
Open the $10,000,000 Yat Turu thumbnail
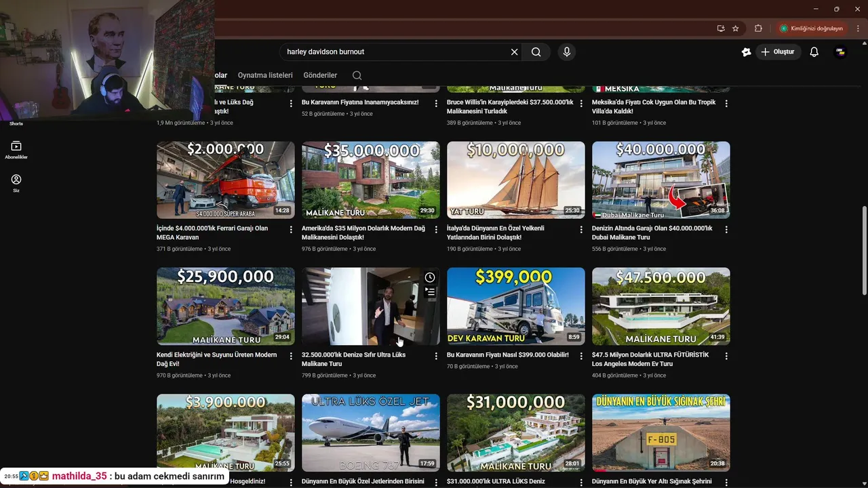coord(516,180)
